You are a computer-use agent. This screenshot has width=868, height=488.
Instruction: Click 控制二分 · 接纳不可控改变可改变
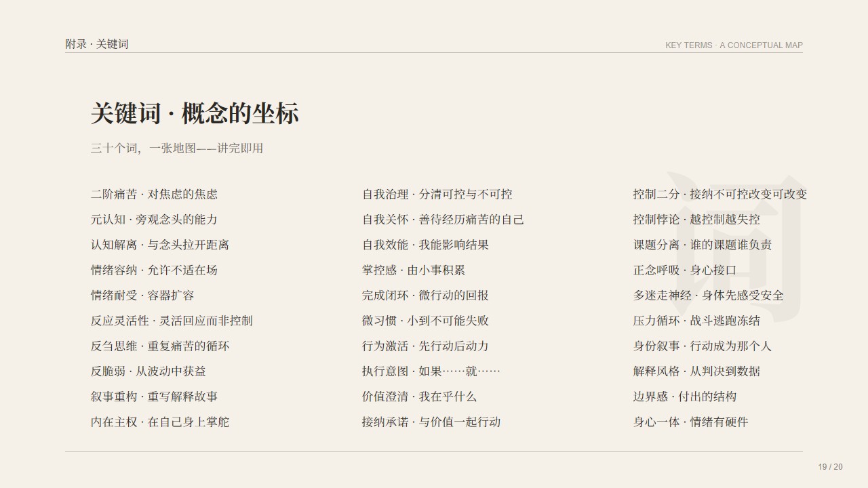point(720,195)
